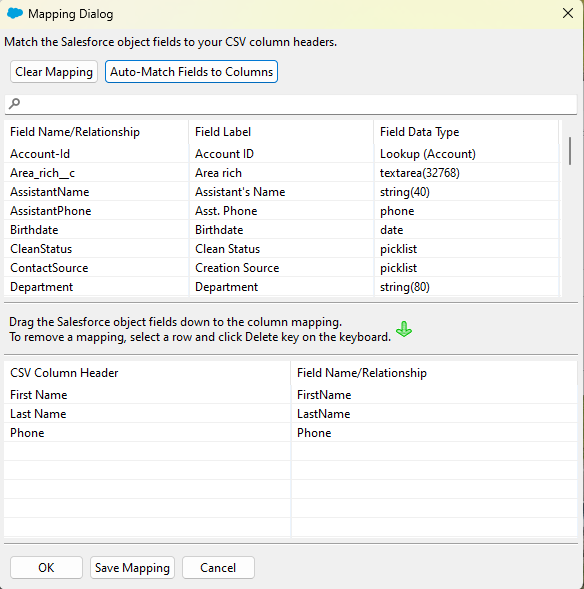Image resolution: width=584 pixels, height=589 pixels.
Task: Click the Assistant's Name label cell
Action: point(281,192)
